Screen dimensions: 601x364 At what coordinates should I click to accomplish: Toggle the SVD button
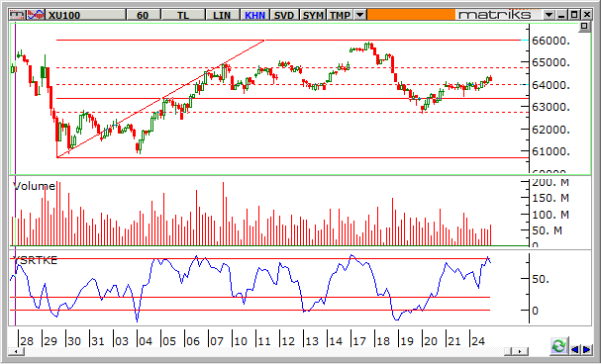point(284,15)
